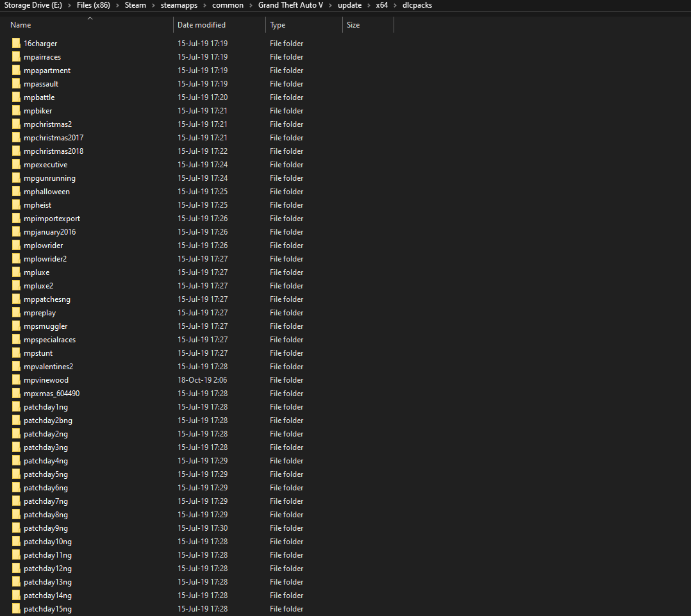This screenshot has width=691, height=616.
Task: Open Grand Theft Auto V breadcrumb
Action: pyautogui.click(x=290, y=5)
